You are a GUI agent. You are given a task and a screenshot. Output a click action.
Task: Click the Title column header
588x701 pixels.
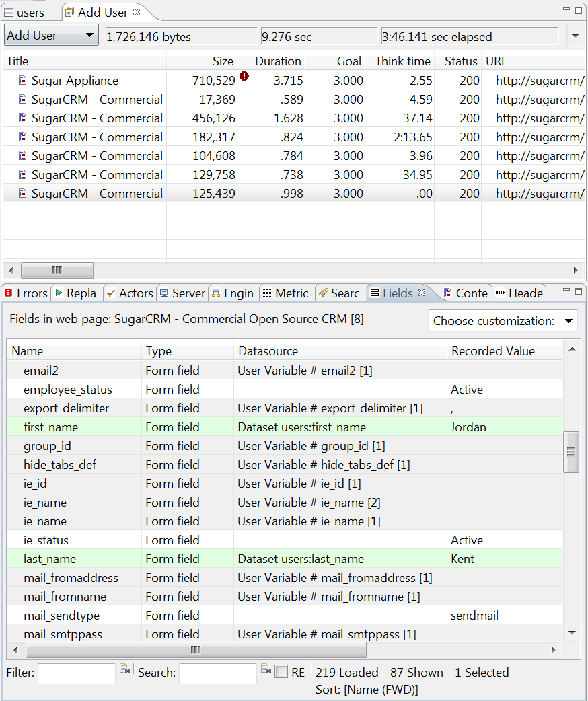click(x=85, y=61)
